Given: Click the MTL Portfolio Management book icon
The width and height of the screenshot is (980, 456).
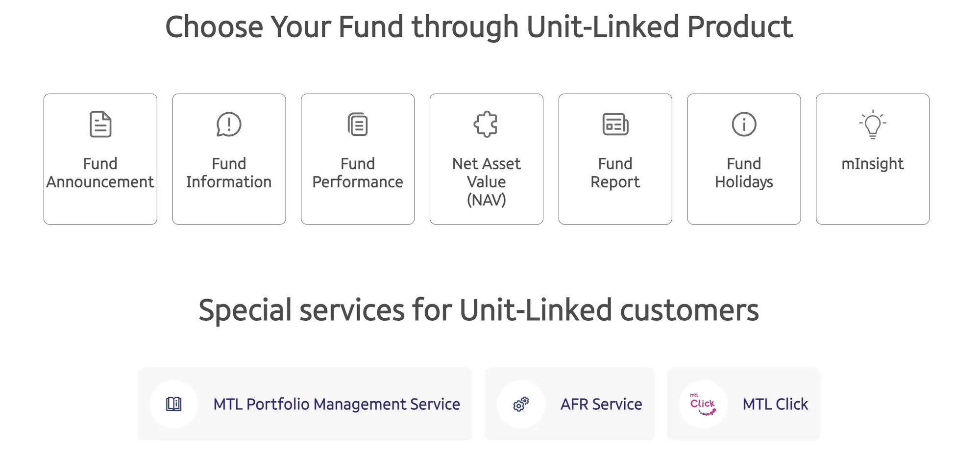Looking at the screenshot, I should click(174, 404).
